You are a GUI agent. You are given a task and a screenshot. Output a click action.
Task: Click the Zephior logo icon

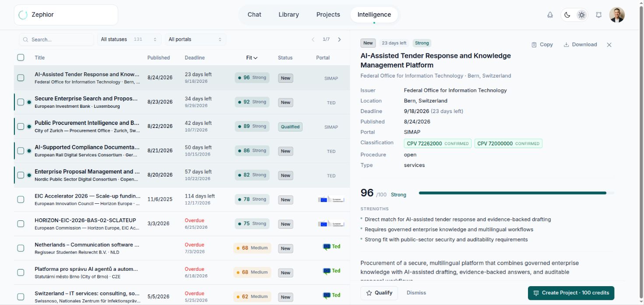(x=23, y=15)
